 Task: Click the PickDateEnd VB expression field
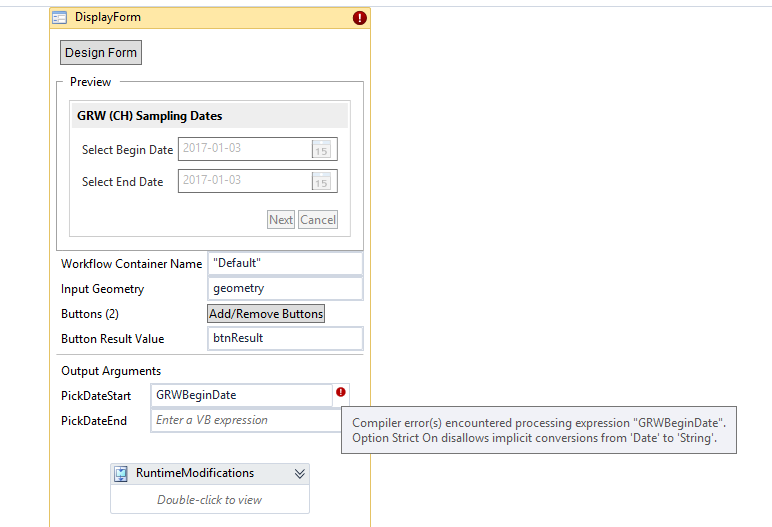246,420
